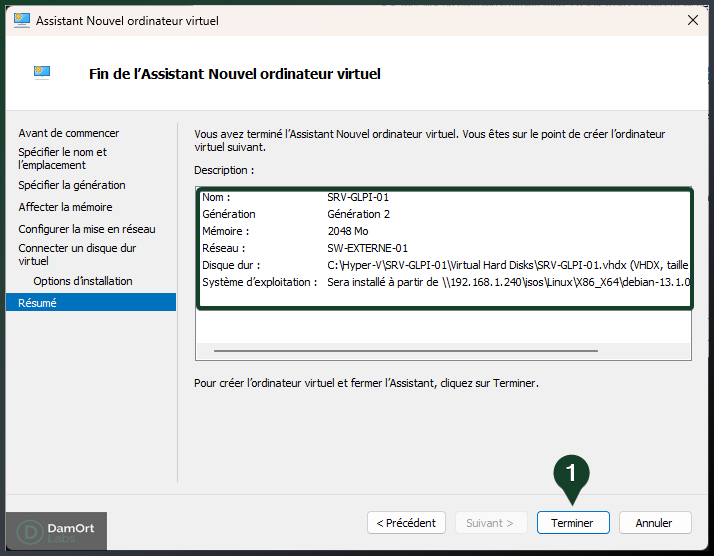The image size is (714, 556).
Task: Click the Description : label
Action: (224, 170)
